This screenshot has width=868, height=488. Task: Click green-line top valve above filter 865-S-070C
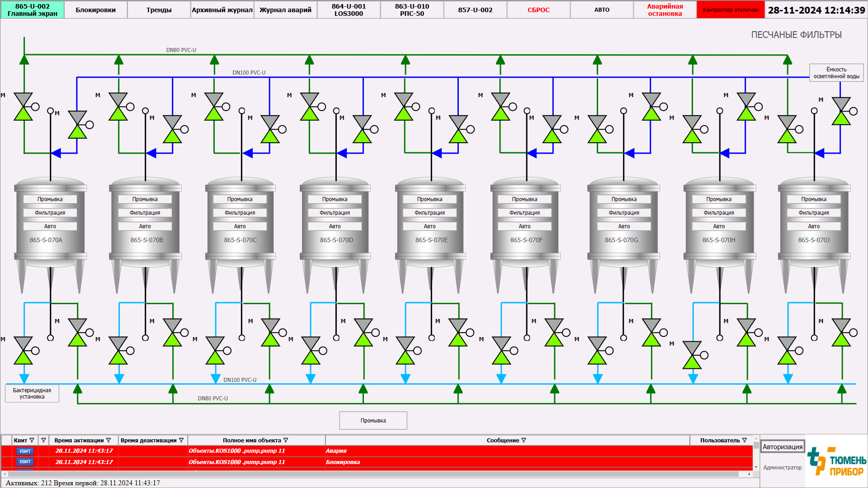(214, 107)
